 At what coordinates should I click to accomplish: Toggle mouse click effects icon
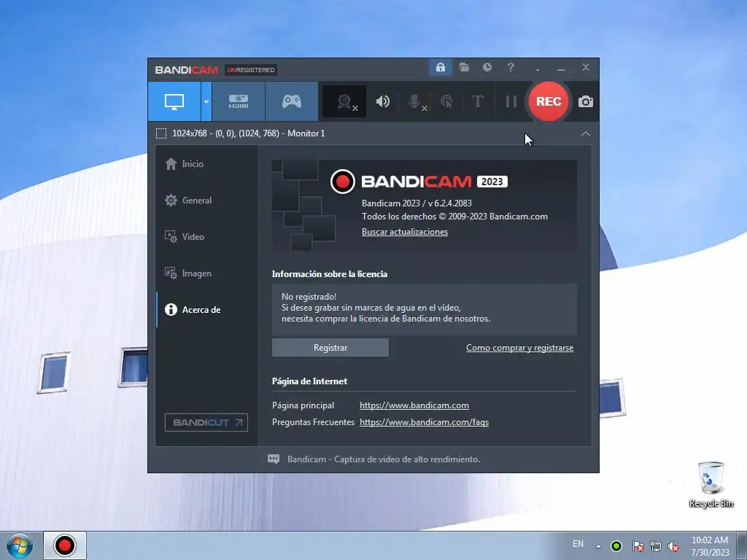446,101
